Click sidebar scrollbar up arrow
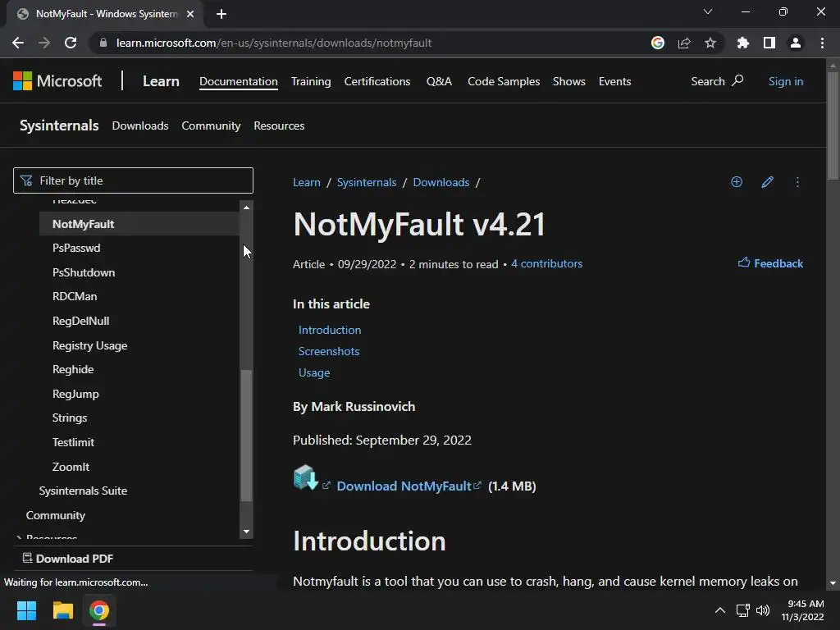840x630 pixels. coord(246,208)
